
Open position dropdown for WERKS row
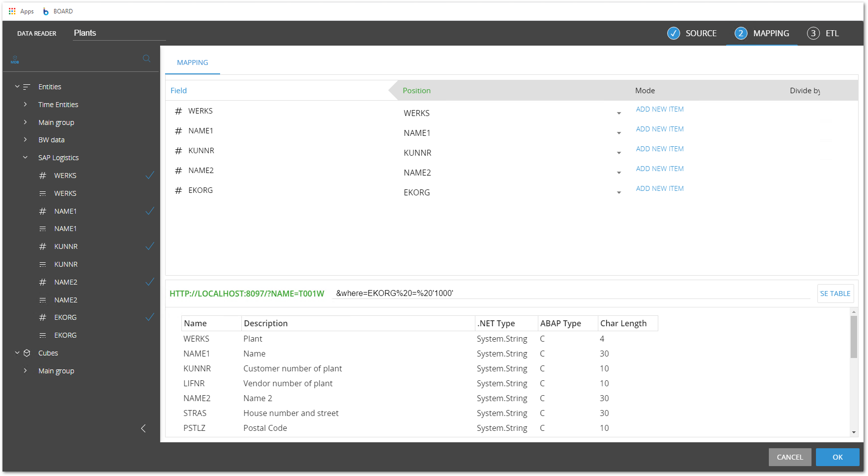pos(619,114)
